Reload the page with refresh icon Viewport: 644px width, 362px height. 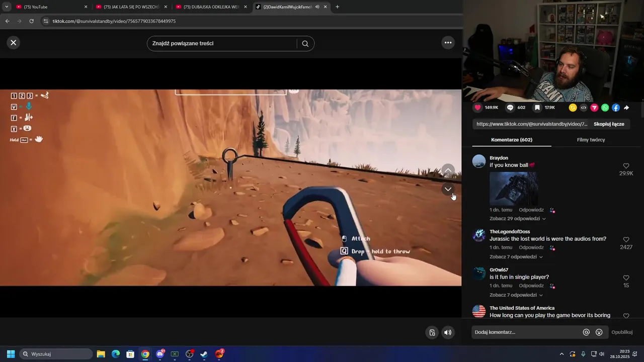click(x=31, y=21)
